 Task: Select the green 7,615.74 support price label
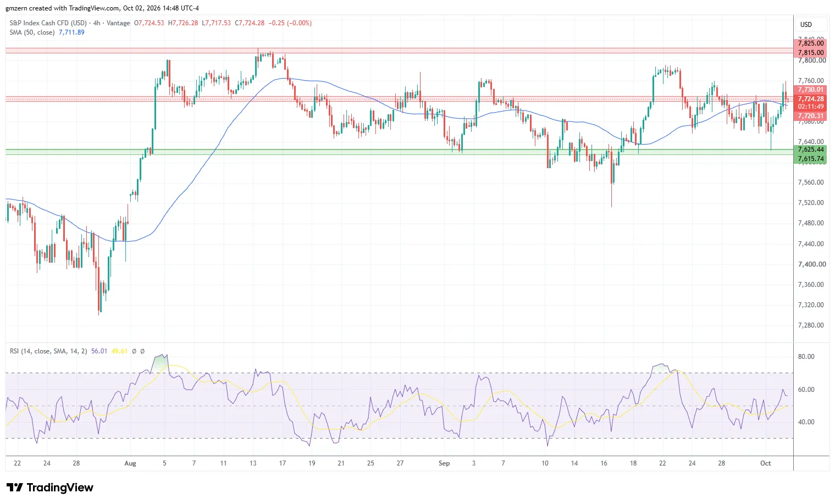811,159
